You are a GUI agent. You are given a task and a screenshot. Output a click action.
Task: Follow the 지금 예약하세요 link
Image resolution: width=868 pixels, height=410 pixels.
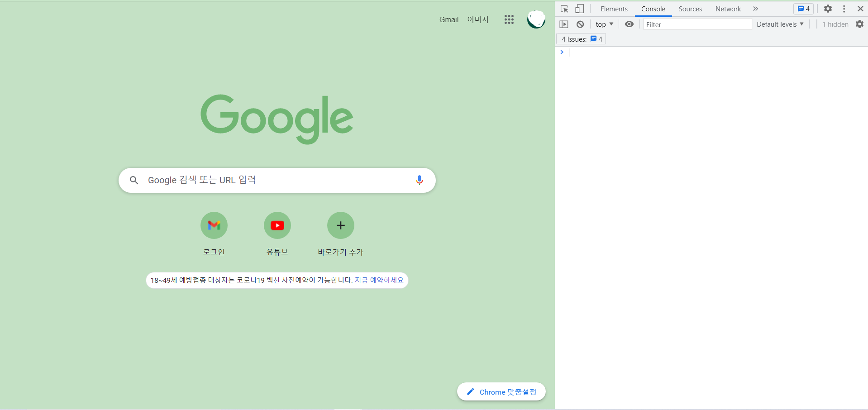point(379,280)
